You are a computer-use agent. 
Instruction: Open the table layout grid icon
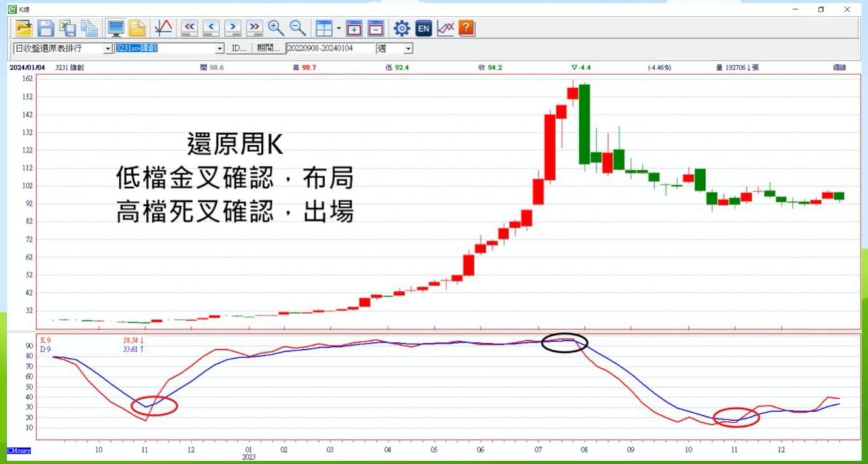[324, 28]
